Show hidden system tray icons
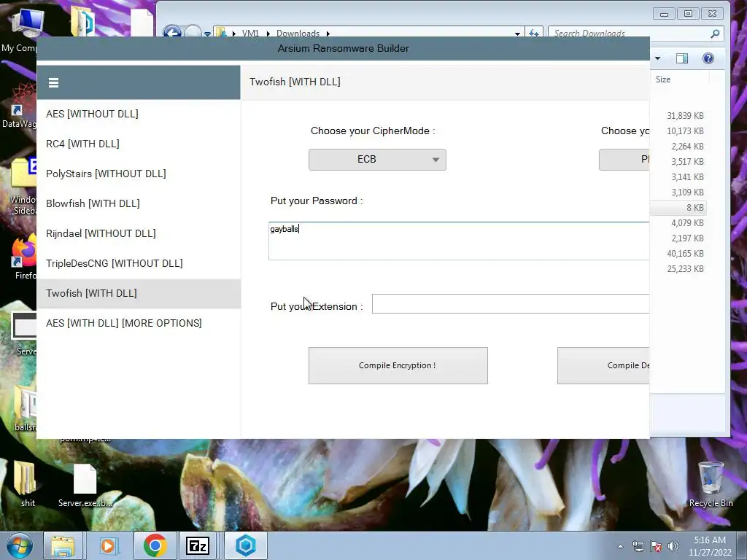747x560 pixels. 620,546
